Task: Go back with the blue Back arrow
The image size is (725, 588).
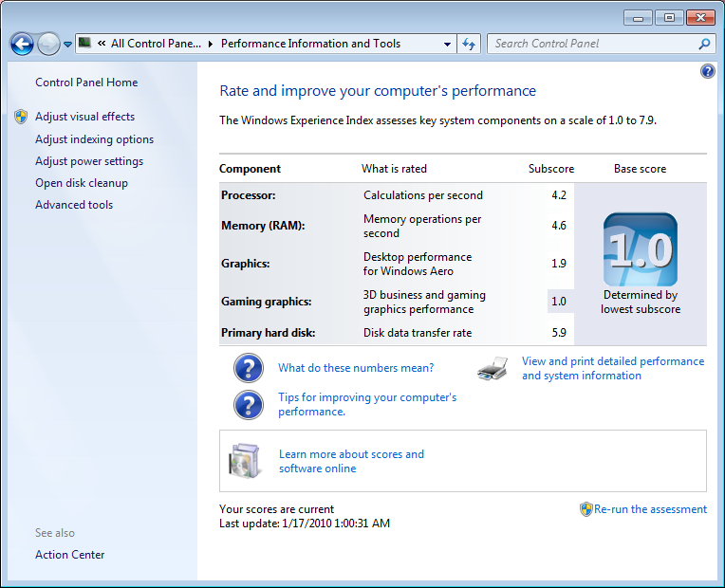Action: (22, 45)
